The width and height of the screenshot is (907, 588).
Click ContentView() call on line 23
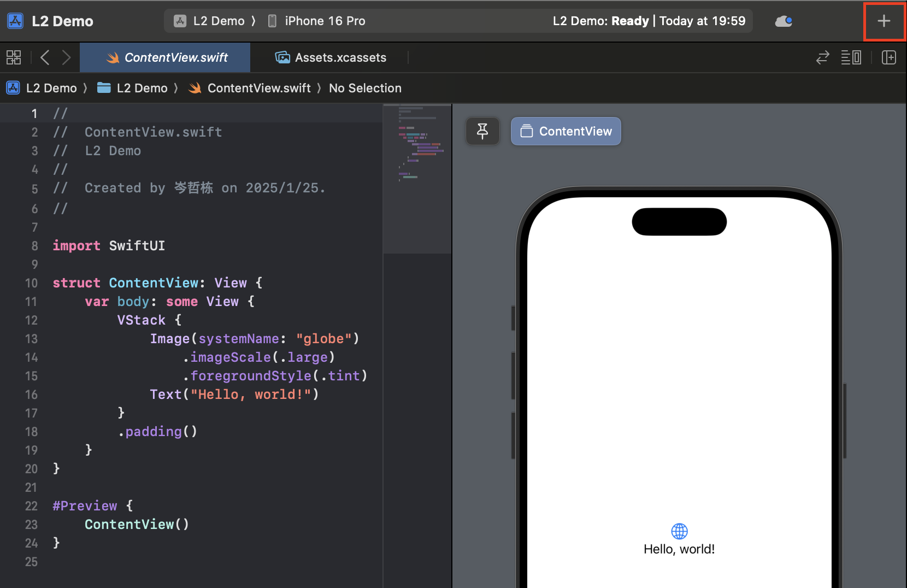[137, 525]
